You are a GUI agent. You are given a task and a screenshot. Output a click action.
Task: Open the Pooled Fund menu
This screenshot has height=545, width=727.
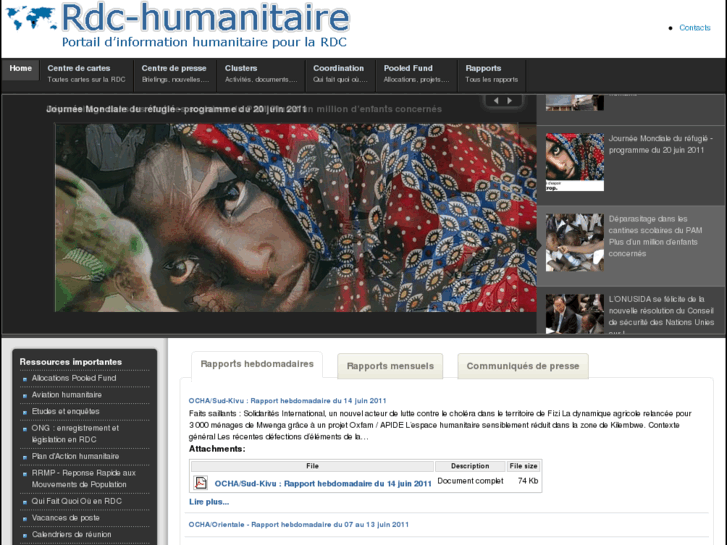(416, 74)
